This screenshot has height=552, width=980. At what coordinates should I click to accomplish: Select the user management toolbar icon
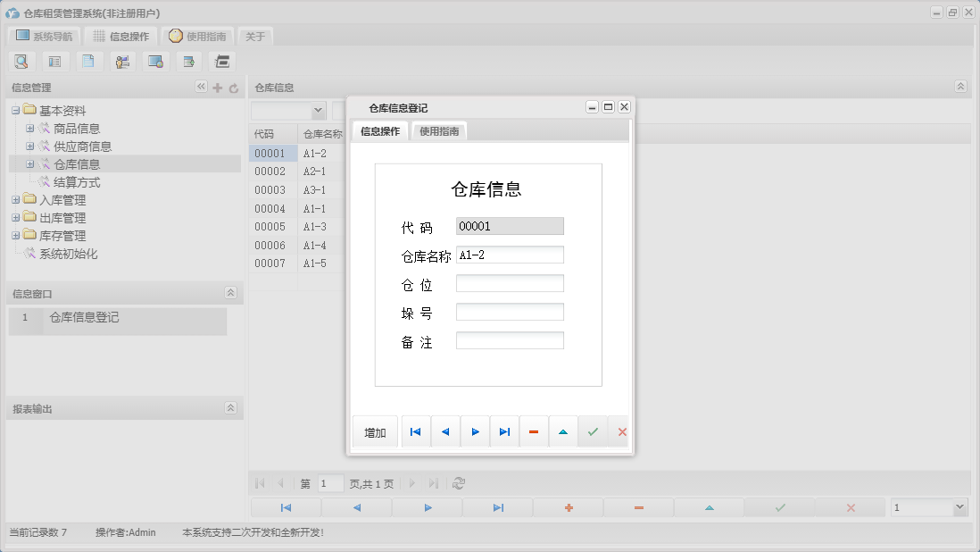pos(121,61)
